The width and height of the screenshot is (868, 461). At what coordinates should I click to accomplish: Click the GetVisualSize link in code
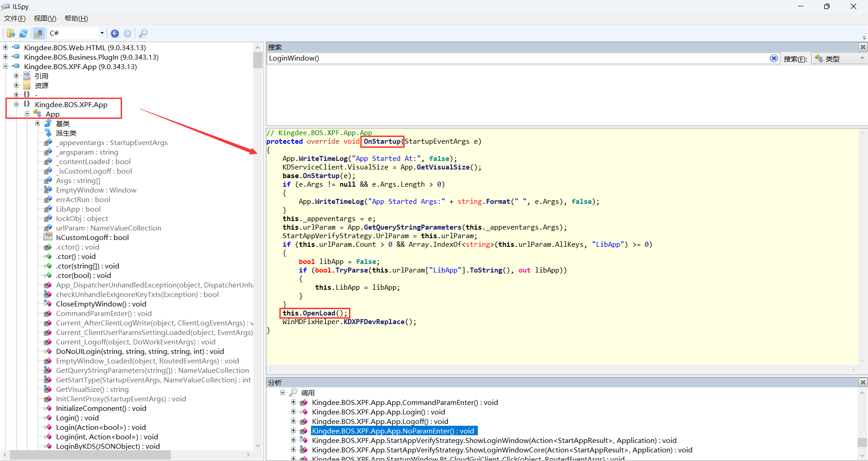443,167
